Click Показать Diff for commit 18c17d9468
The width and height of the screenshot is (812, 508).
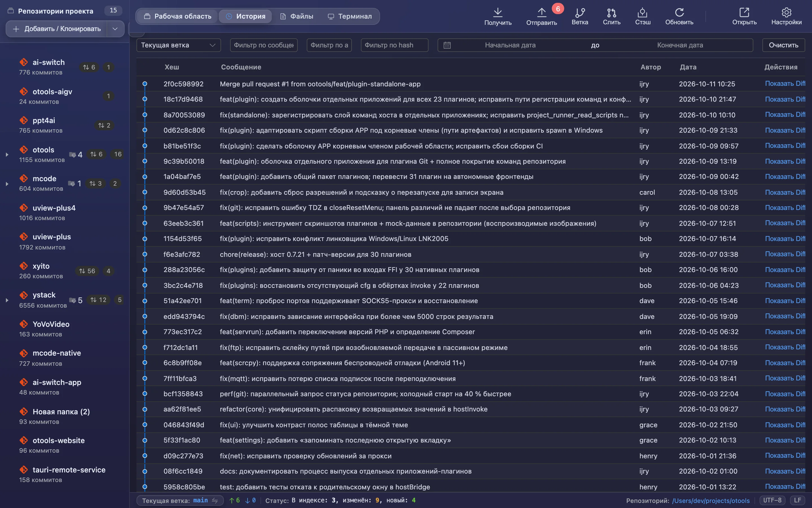(x=785, y=99)
